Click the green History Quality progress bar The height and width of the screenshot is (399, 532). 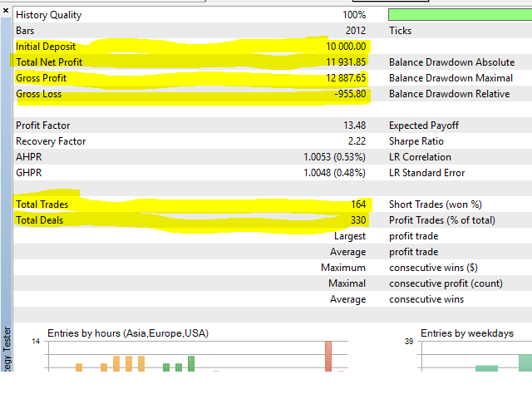pyautogui.click(x=460, y=15)
